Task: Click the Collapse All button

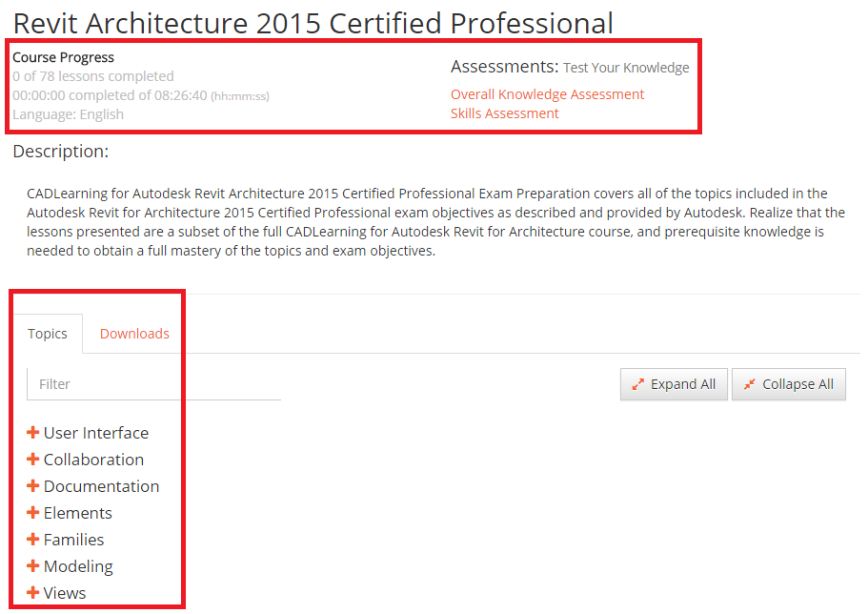Action: click(x=789, y=384)
